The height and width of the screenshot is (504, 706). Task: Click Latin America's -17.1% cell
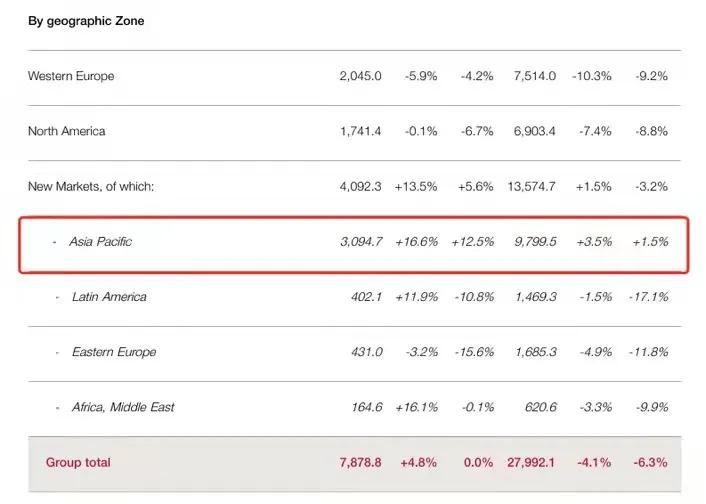650,297
